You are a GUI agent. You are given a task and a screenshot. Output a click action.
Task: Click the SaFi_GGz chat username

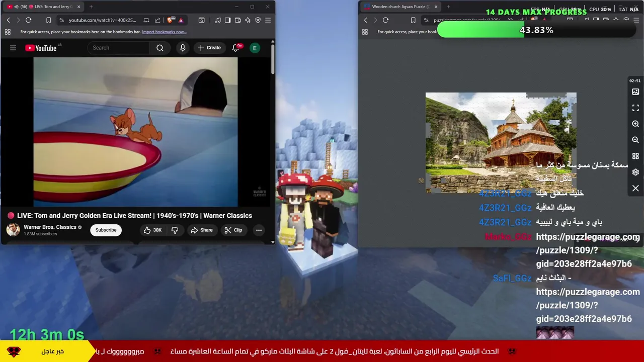coord(512,278)
